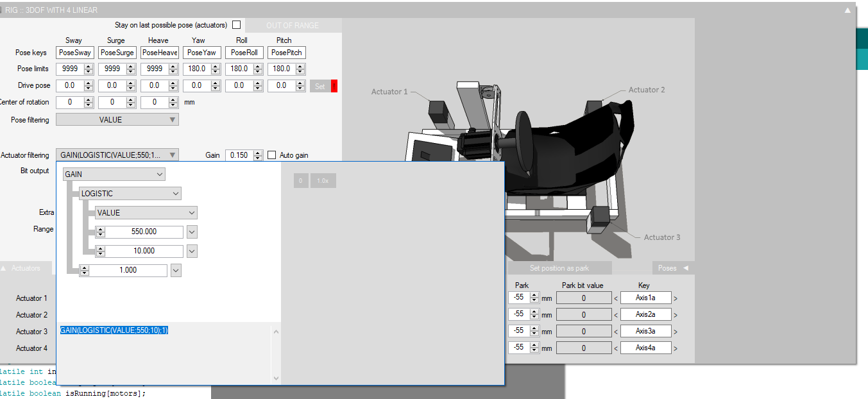Adjust the Pitch drive pose stepper

point(300,85)
